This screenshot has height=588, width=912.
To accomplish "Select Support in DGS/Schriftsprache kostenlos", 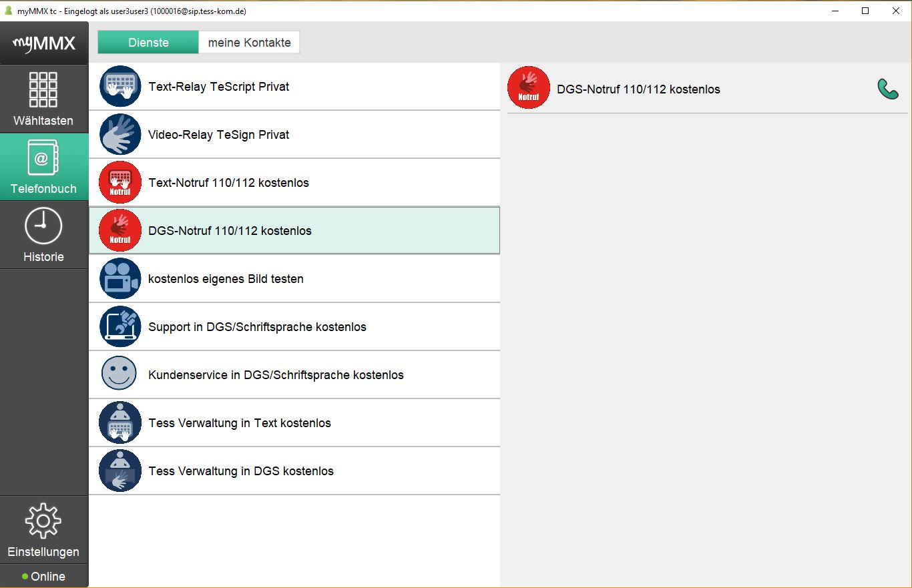I will (x=294, y=327).
